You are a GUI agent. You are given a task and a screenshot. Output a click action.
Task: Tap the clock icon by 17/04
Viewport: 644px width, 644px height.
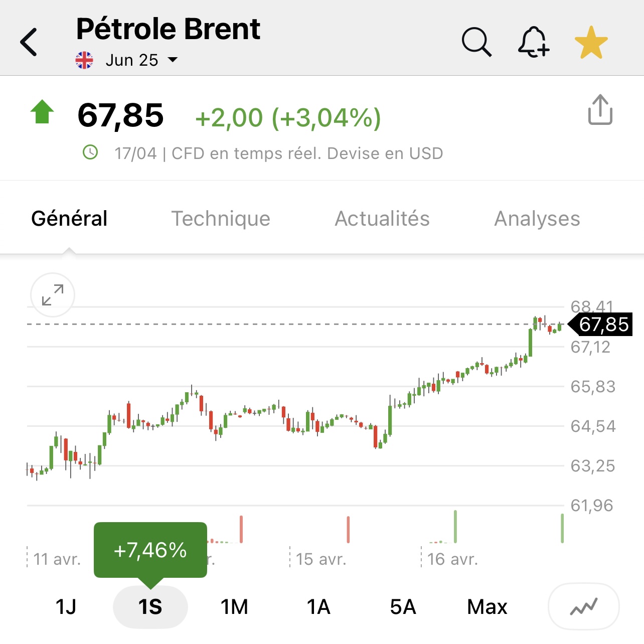coord(90,152)
